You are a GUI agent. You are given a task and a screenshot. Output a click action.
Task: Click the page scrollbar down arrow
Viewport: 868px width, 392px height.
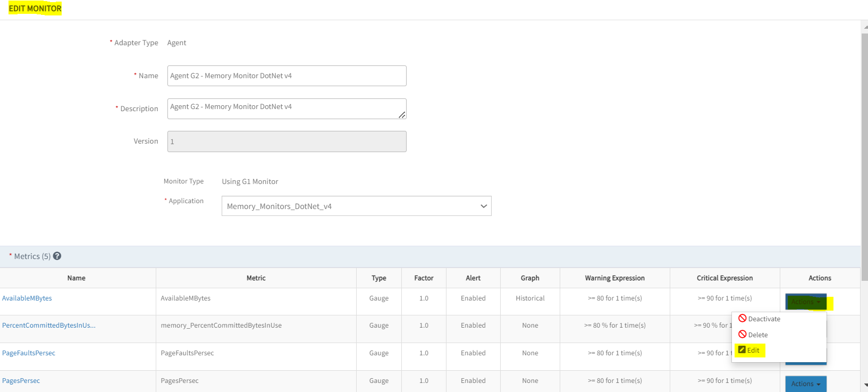tap(865, 385)
